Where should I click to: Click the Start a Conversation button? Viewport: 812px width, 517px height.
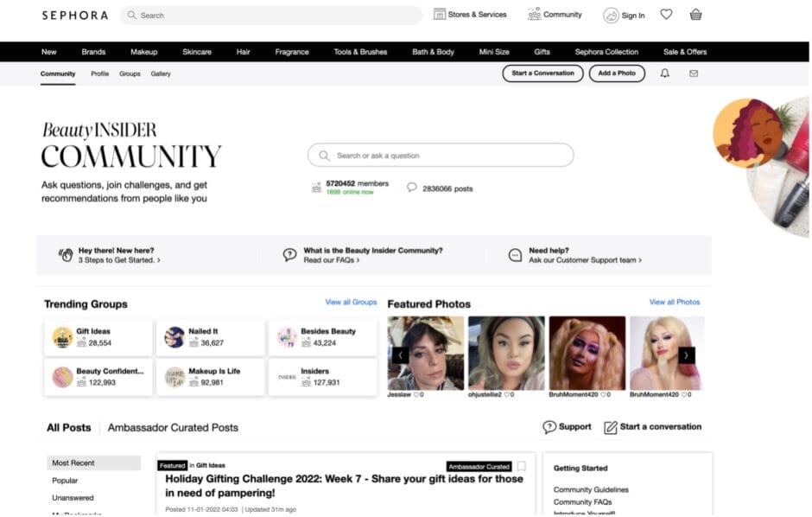click(542, 73)
